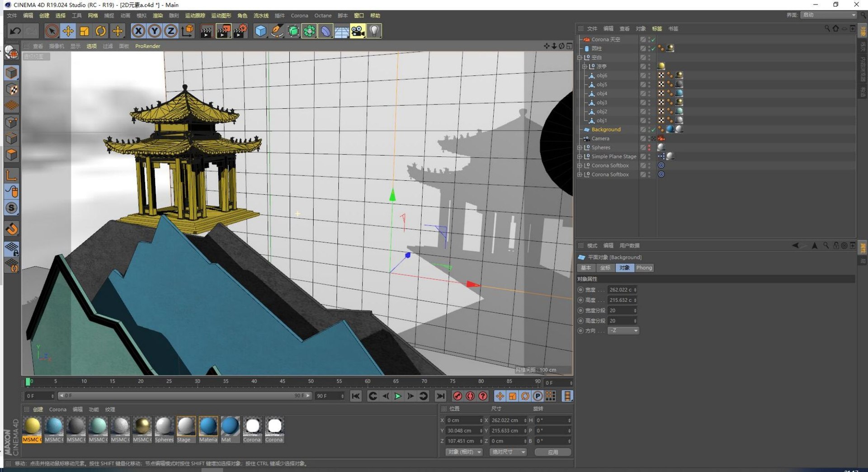Viewport: 868px width, 472px height.
Task: Expand the Spheres object group
Action: tap(580, 147)
